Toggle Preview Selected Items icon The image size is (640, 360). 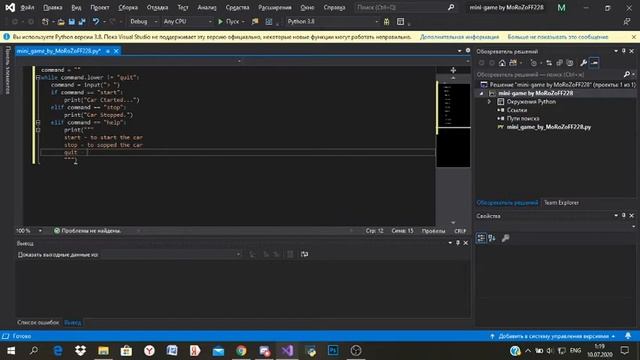pyautogui.click(x=594, y=63)
